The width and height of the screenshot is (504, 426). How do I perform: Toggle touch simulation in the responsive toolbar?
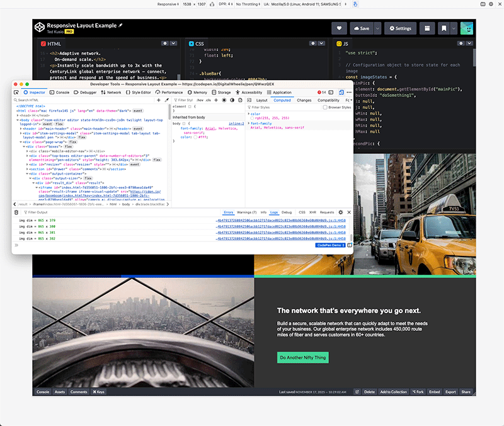[x=355, y=4]
